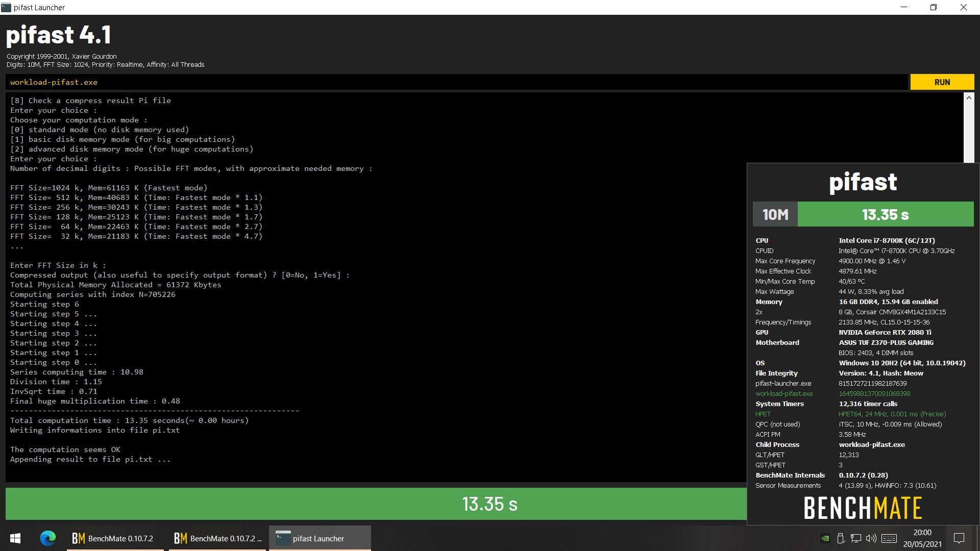Image resolution: width=980 pixels, height=551 pixels.
Task: Click the 13.35 s score in BenchMate overlay
Action: click(886, 214)
